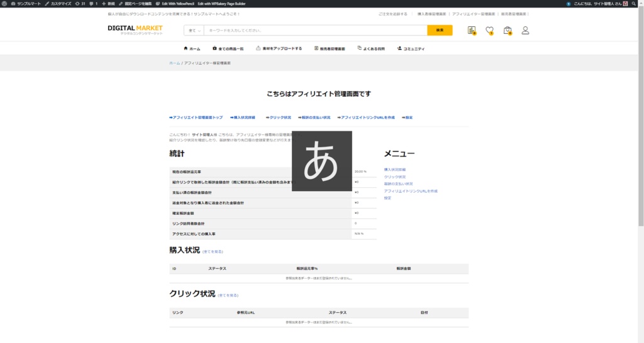The width and height of the screenshot is (644, 343).
Task: Click the page edit pencil item
Action: coord(135,4)
